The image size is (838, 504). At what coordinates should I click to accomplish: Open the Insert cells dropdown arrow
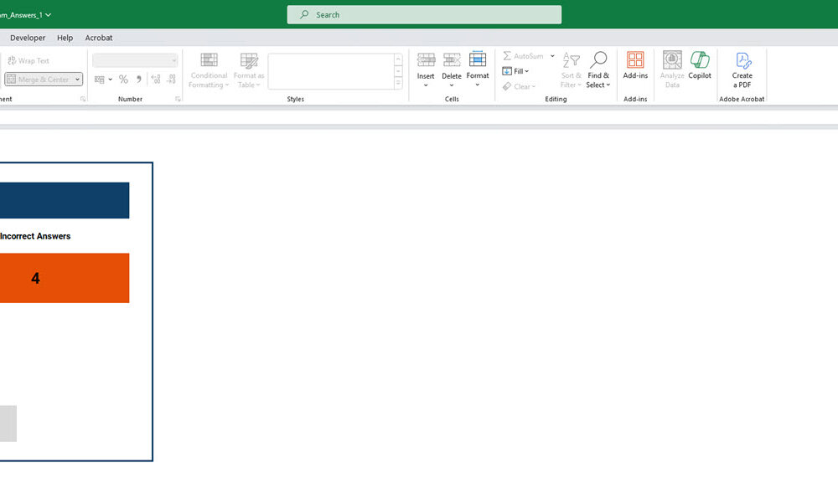[x=426, y=85]
